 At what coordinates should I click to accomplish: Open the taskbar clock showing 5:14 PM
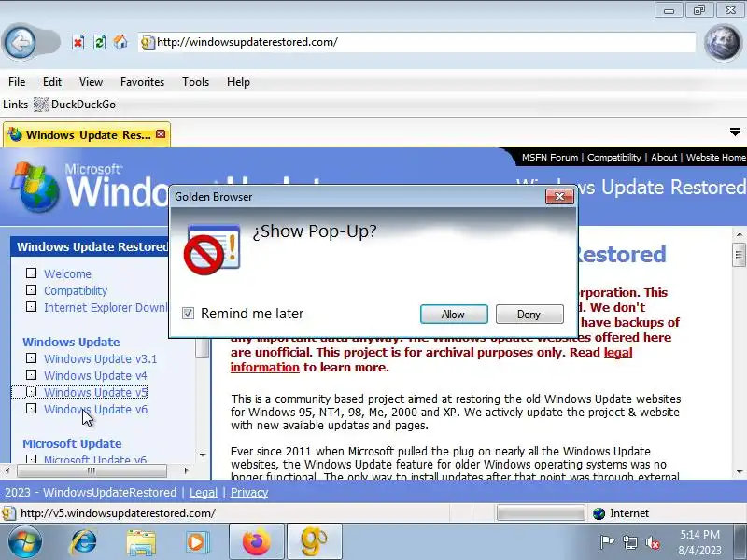click(x=699, y=542)
